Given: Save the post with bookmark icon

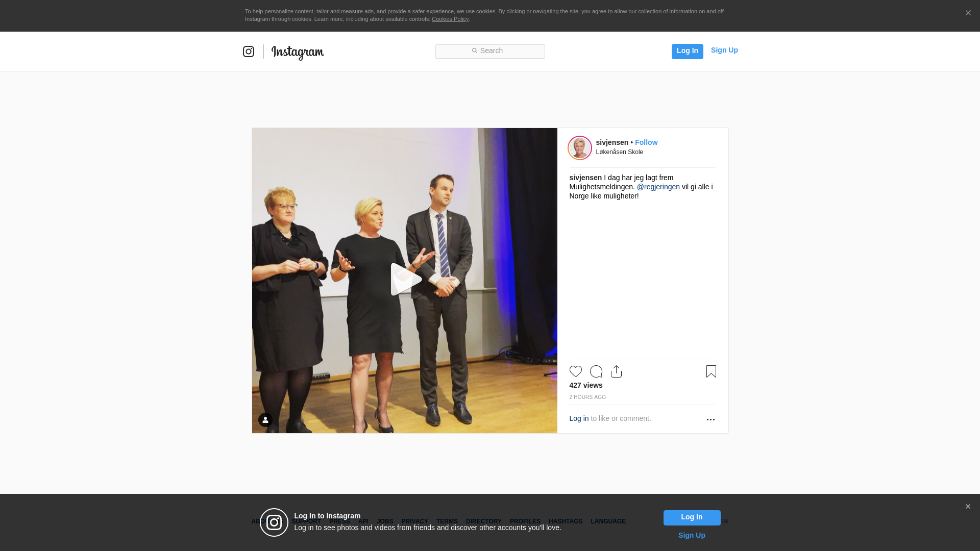Looking at the screenshot, I should (x=711, y=371).
